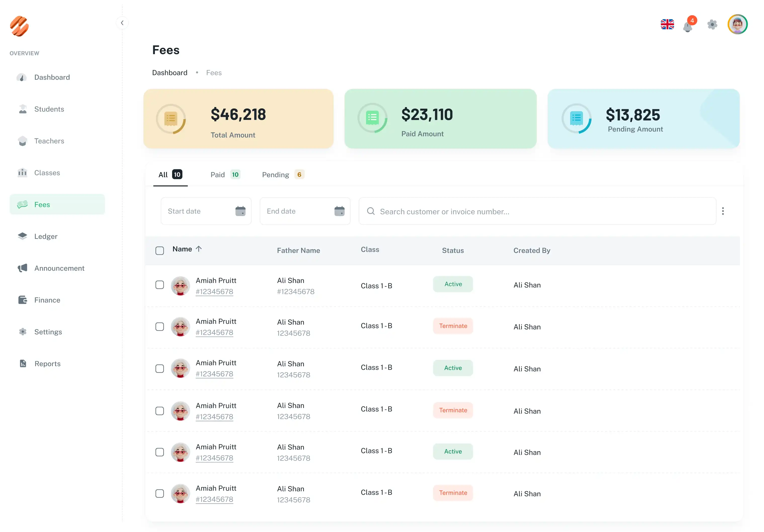Click the Announcement megaphone icon in sidebar
764x532 pixels.
pyautogui.click(x=23, y=268)
